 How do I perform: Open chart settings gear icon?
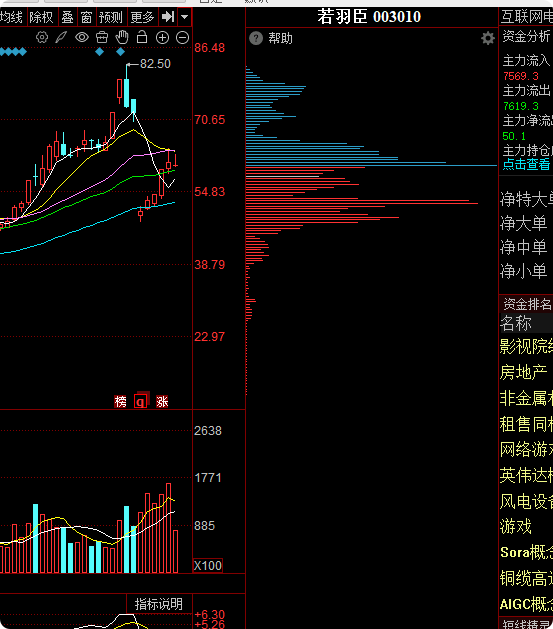[42, 38]
